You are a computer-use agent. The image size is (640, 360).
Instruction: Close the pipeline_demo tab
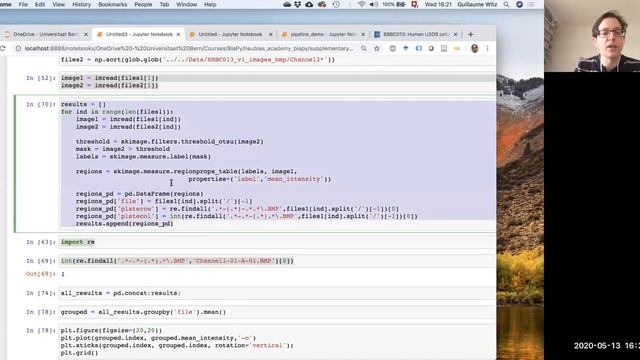(363, 35)
